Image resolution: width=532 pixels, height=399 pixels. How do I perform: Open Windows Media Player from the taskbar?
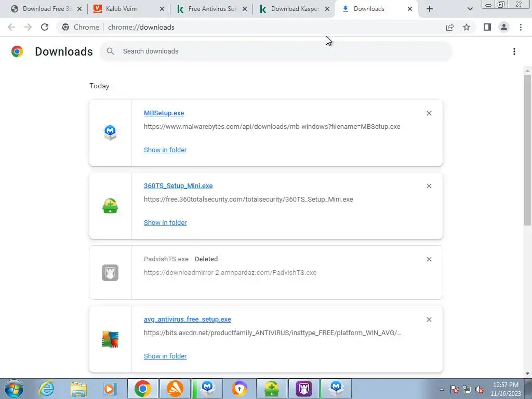(x=110, y=389)
